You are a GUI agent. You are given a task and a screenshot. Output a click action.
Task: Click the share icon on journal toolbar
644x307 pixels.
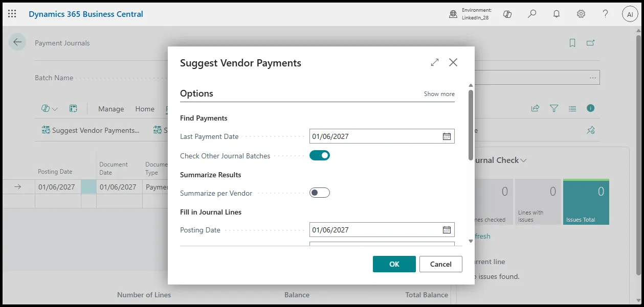536,108
